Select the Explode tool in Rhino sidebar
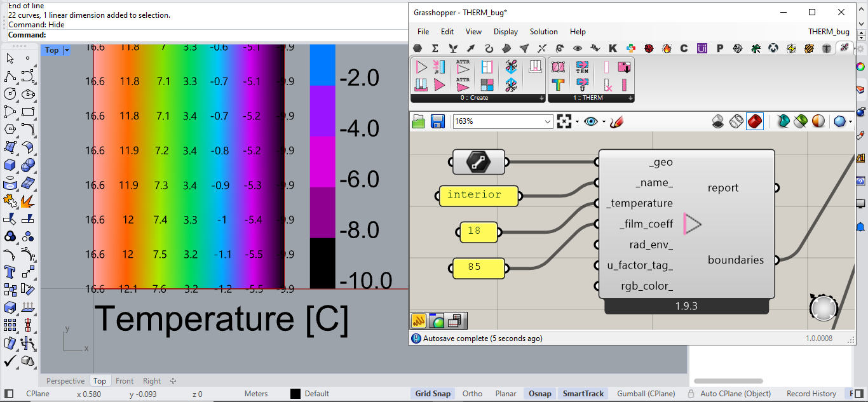 coord(28,201)
